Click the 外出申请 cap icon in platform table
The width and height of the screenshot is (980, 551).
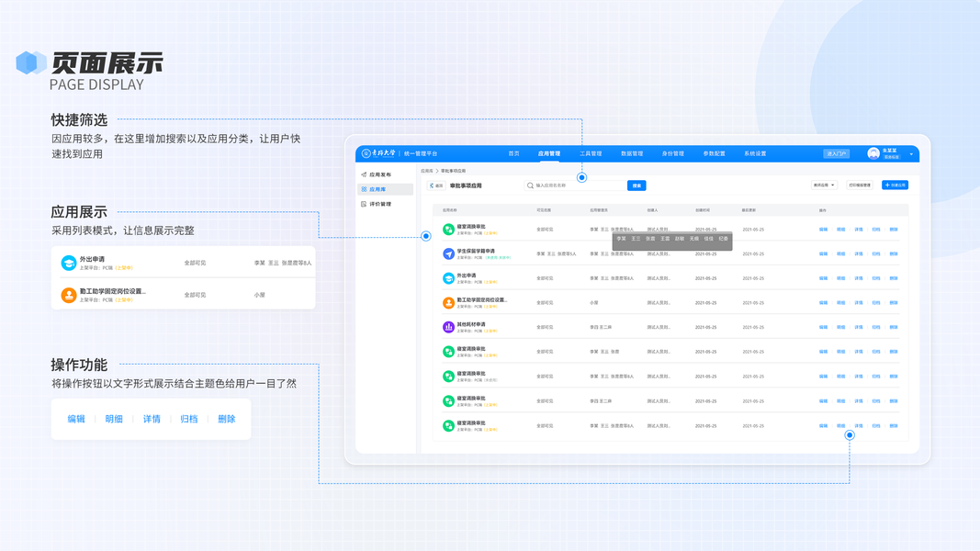point(448,278)
